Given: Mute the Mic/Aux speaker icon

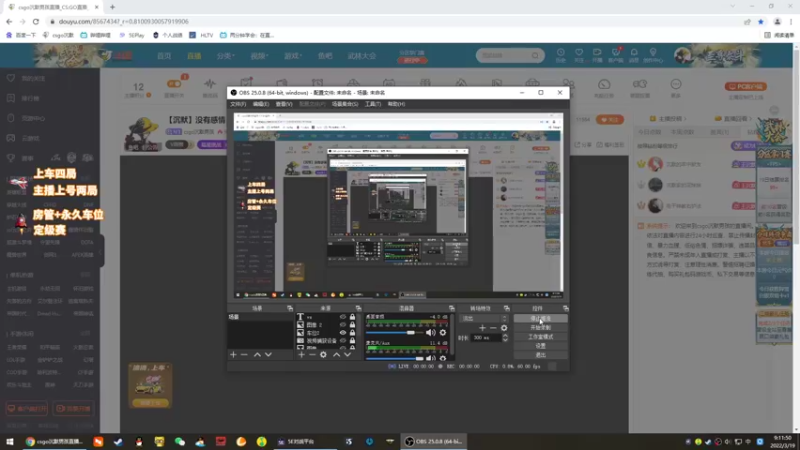Looking at the screenshot, I should tap(431, 359).
